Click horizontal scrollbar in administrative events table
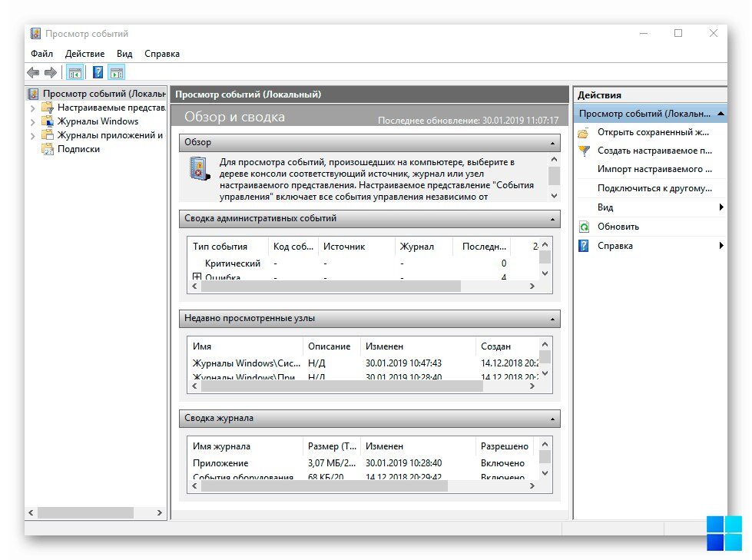The image size is (752, 560). [331, 287]
